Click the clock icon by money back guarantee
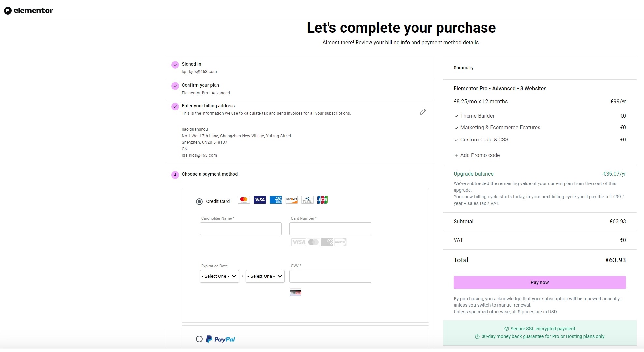 [477, 337]
